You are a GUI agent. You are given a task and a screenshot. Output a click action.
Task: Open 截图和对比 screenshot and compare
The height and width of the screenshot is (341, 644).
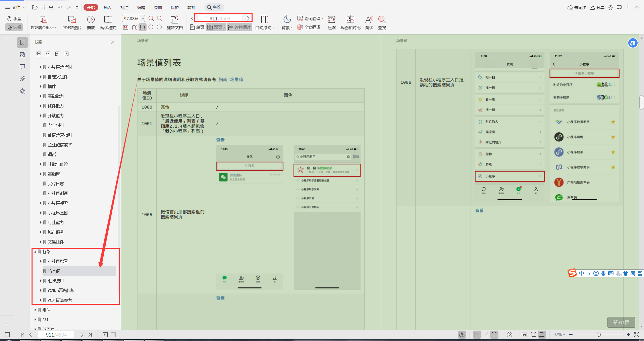(351, 23)
